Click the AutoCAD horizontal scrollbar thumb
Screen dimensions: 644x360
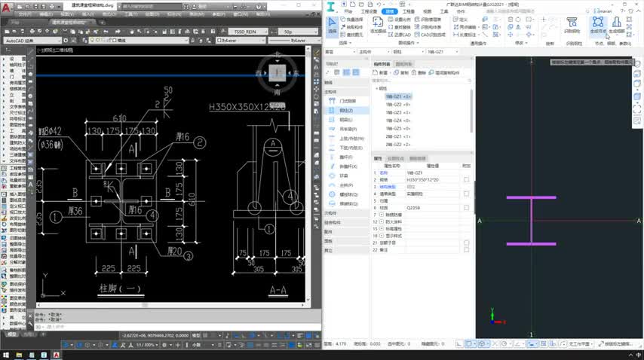pos(145,305)
